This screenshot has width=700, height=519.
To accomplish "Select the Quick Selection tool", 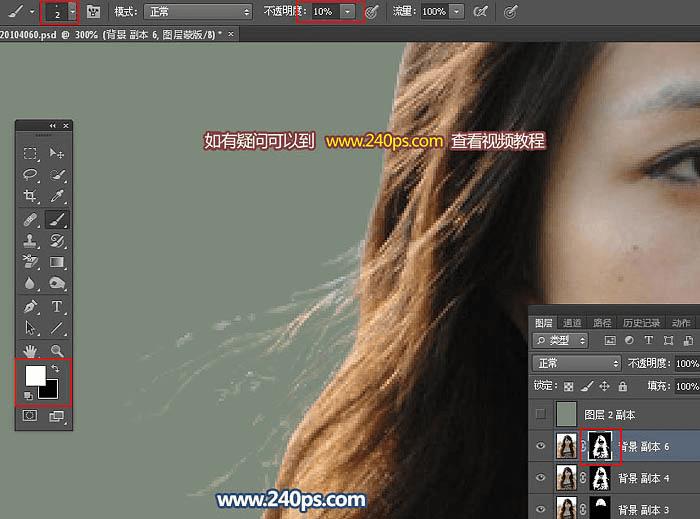I will pos(57,174).
